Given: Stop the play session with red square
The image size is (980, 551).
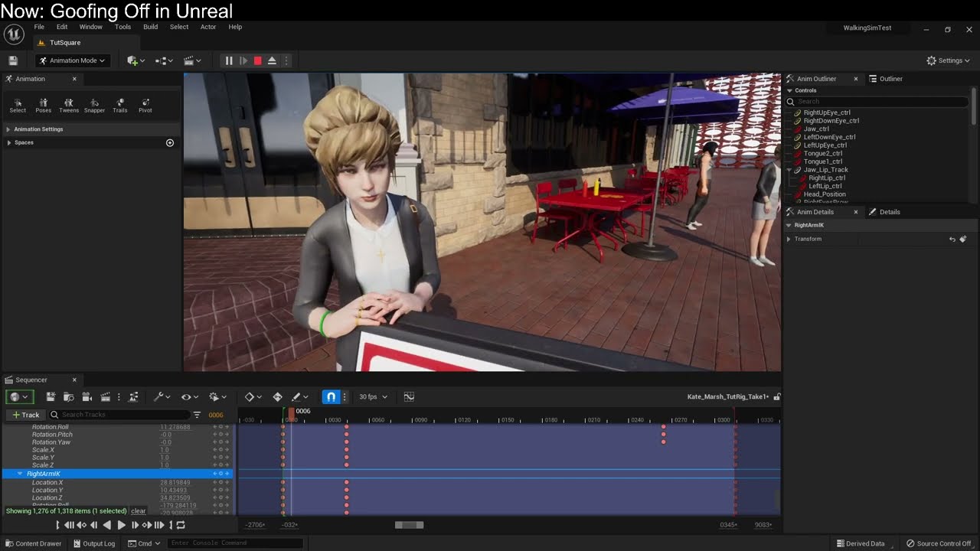Looking at the screenshot, I should 258,60.
